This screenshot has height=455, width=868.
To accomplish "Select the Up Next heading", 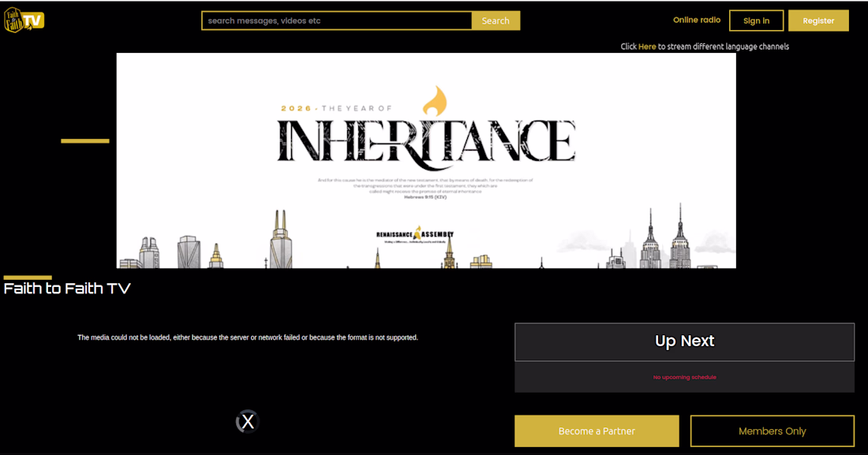I will (684, 341).
